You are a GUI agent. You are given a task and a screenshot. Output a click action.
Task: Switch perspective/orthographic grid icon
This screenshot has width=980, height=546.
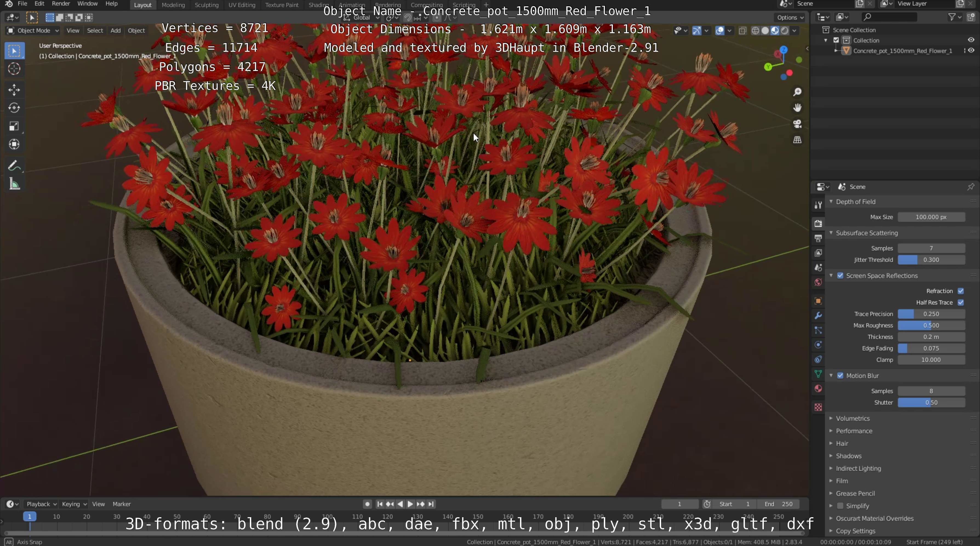(x=797, y=140)
